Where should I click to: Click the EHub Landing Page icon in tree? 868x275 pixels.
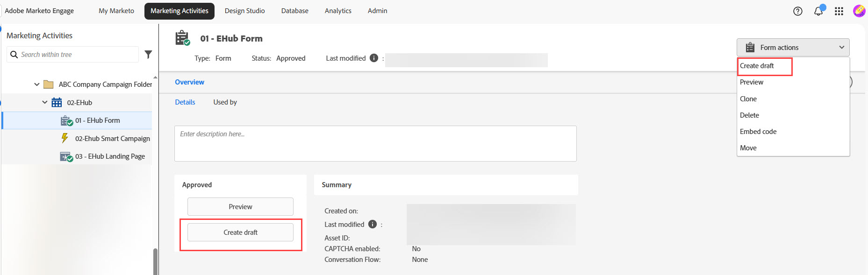[x=67, y=157]
